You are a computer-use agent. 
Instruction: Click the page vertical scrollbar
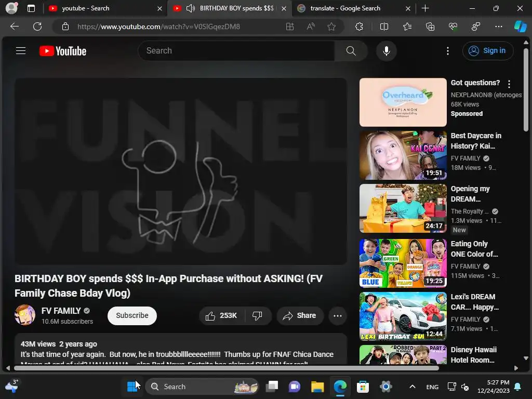tap(526, 90)
